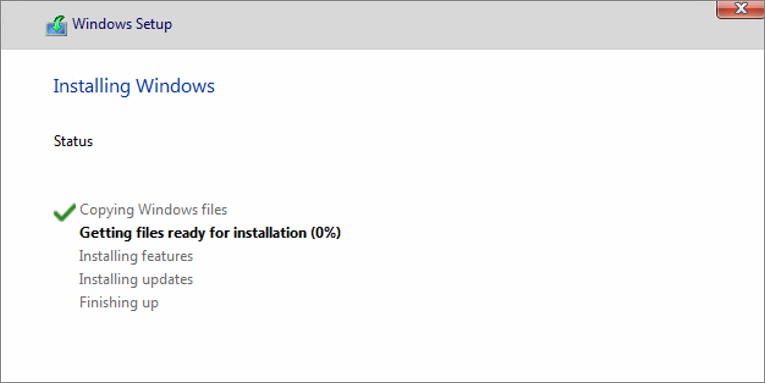Click the word Copying in the completed step

pyautogui.click(x=107, y=210)
